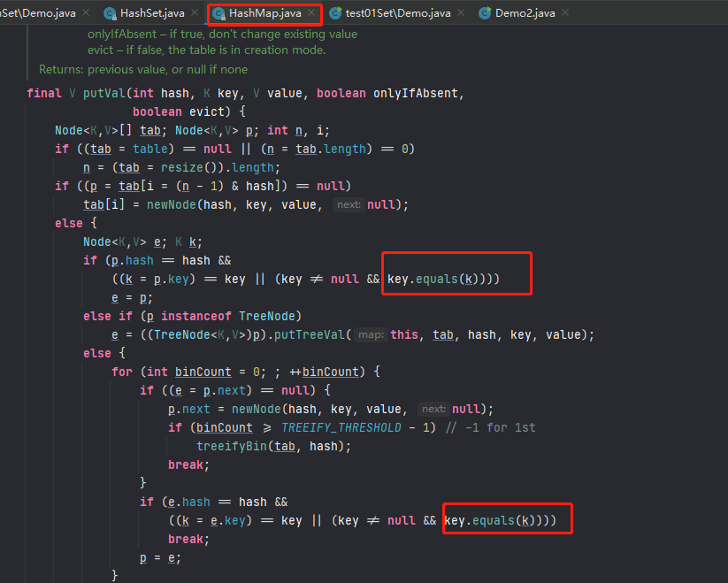Close the Demo2.java tab
Viewport: 728px width, 583px height.
pos(565,13)
